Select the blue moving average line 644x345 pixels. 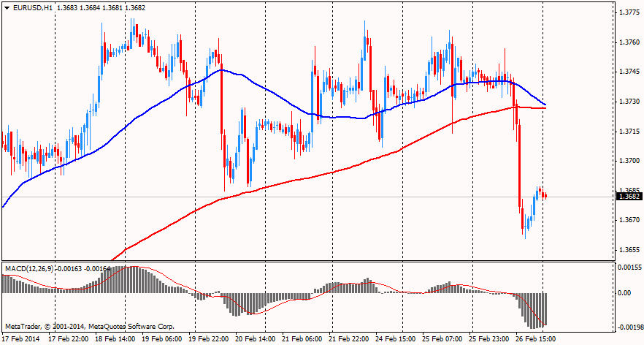tap(267, 90)
